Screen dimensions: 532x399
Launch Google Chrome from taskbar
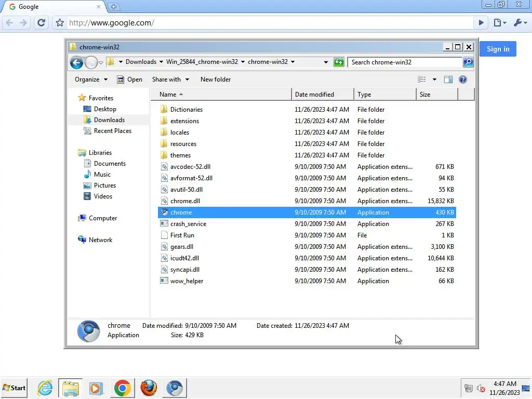[x=123, y=388]
